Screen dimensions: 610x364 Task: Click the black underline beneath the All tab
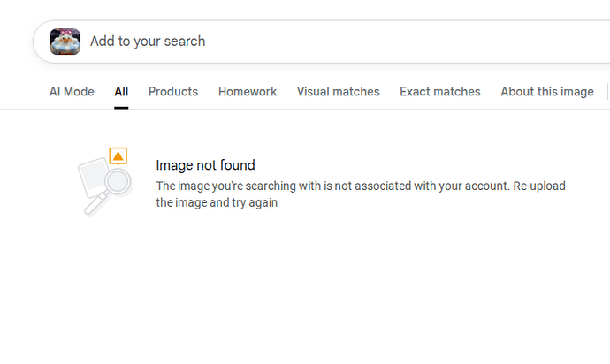[x=121, y=107]
